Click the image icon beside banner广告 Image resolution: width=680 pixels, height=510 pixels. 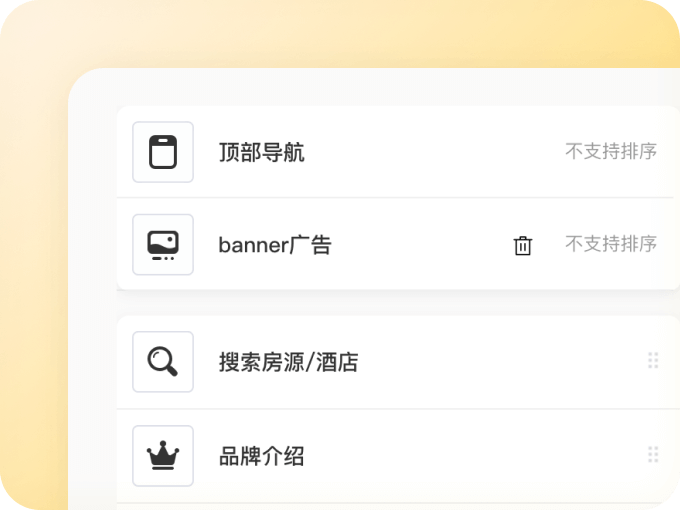tap(162, 245)
